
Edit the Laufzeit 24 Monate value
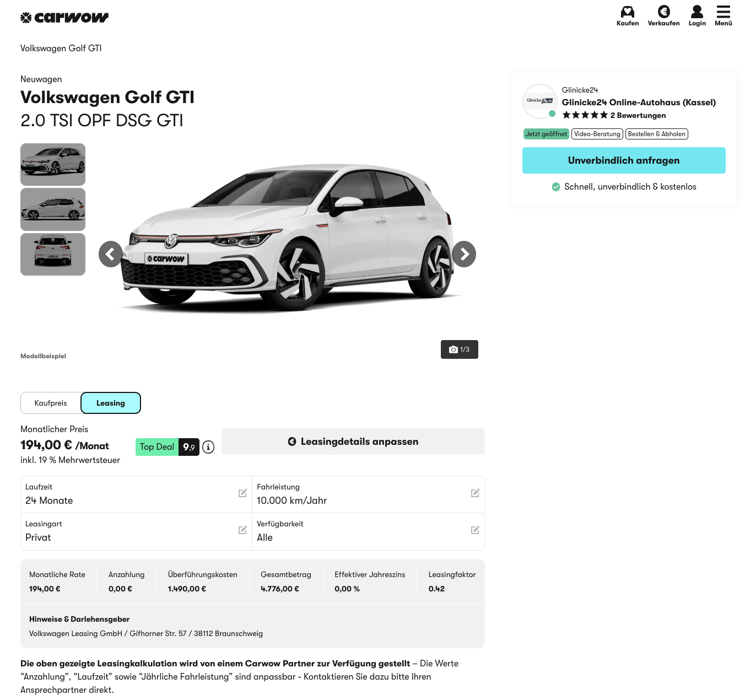(x=242, y=493)
